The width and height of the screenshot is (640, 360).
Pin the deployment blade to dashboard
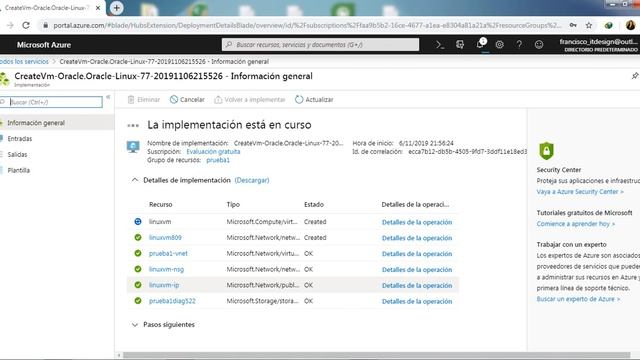pos(635,76)
